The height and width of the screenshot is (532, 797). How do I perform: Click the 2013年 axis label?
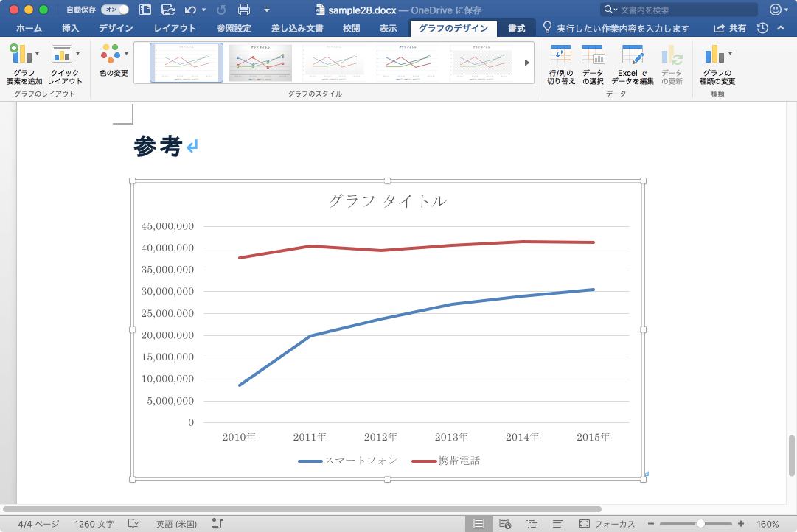pyautogui.click(x=451, y=437)
